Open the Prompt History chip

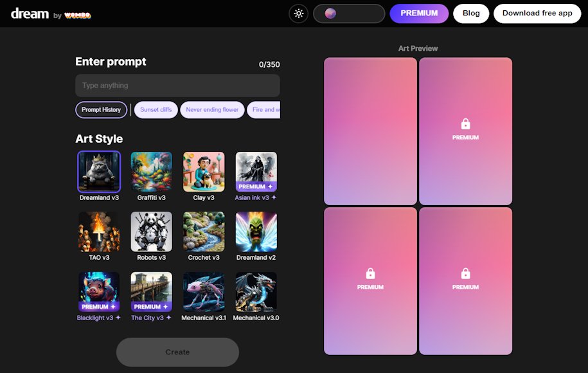click(x=102, y=110)
